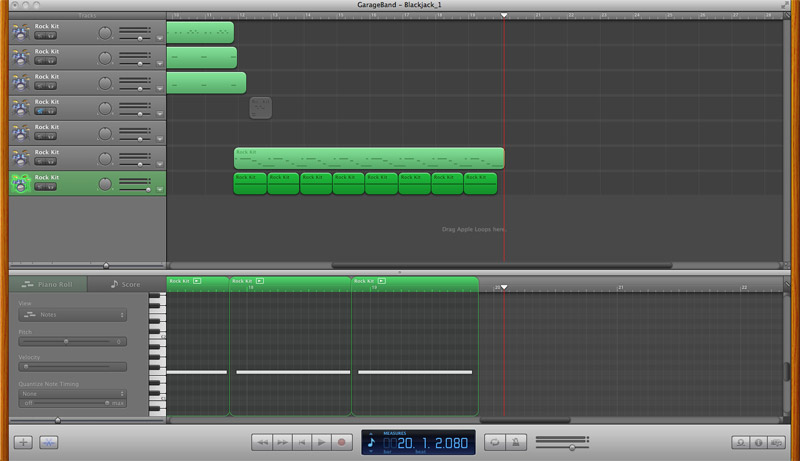
Task: Click the pan knob on the selected green track
Action: [105, 184]
